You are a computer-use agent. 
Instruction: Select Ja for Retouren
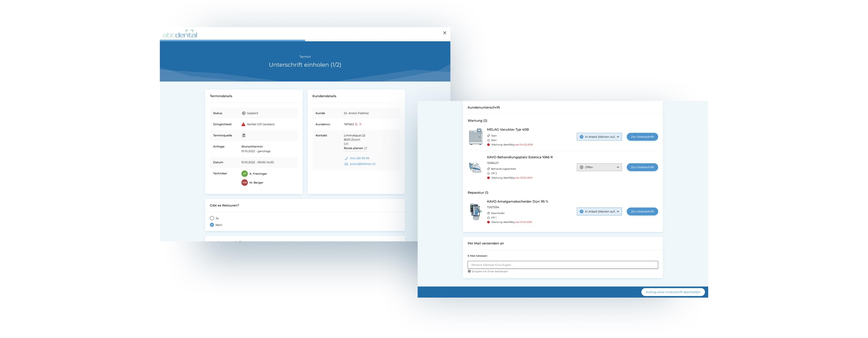(x=212, y=218)
